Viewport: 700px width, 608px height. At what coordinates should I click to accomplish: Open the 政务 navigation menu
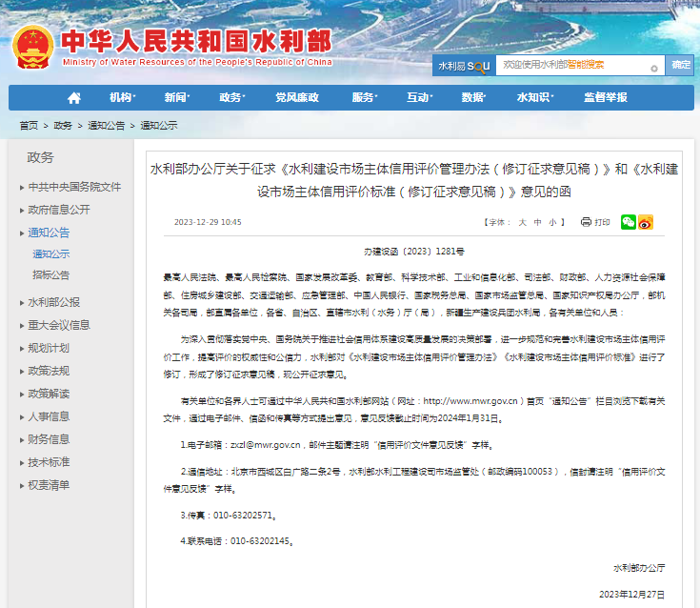click(x=230, y=98)
